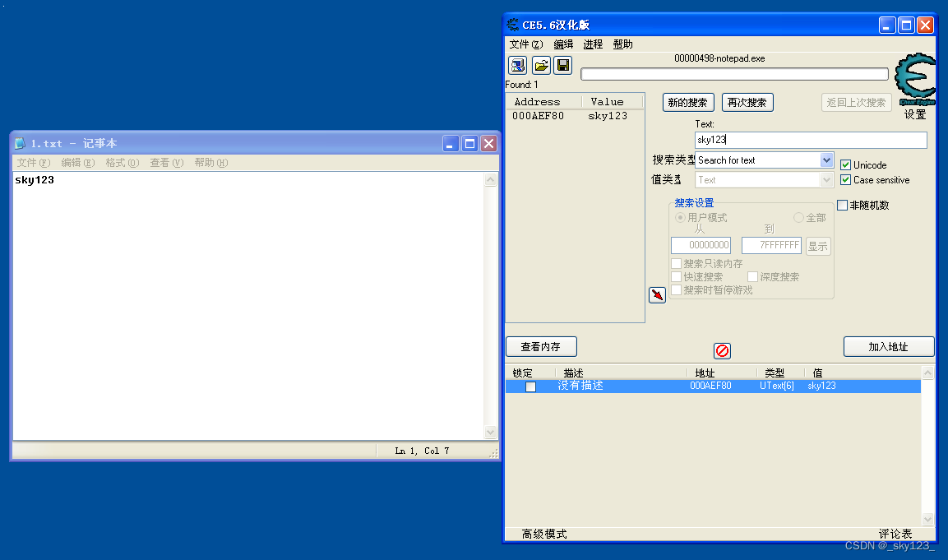Open the 文件 menu in Cheat Engine

[x=526, y=44]
